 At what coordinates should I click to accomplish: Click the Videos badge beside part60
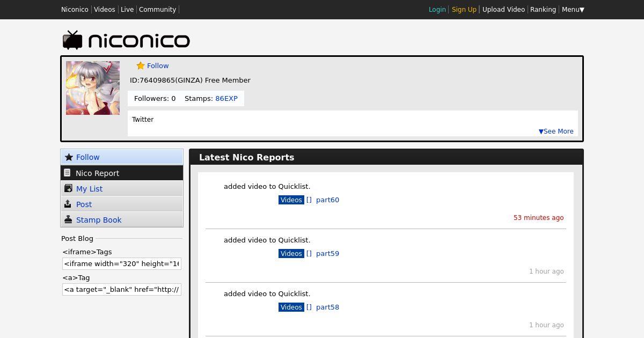pyautogui.click(x=291, y=200)
